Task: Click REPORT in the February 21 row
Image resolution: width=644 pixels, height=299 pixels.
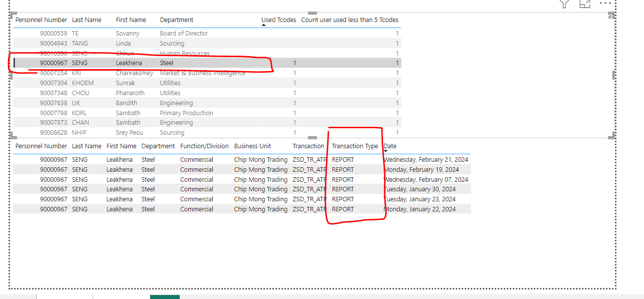Action: pos(343,160)
